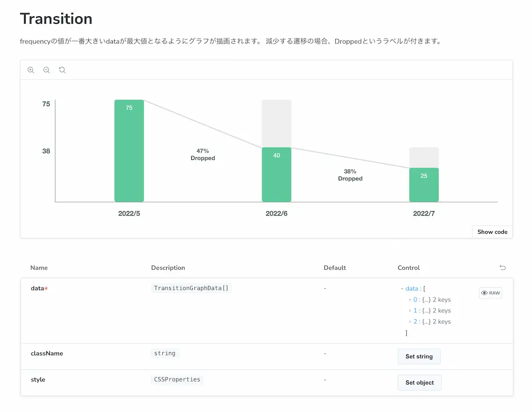Reset controls with the undo arrow icon
Image resolution: width=532 pixels, height=412 pixels.
502,267
